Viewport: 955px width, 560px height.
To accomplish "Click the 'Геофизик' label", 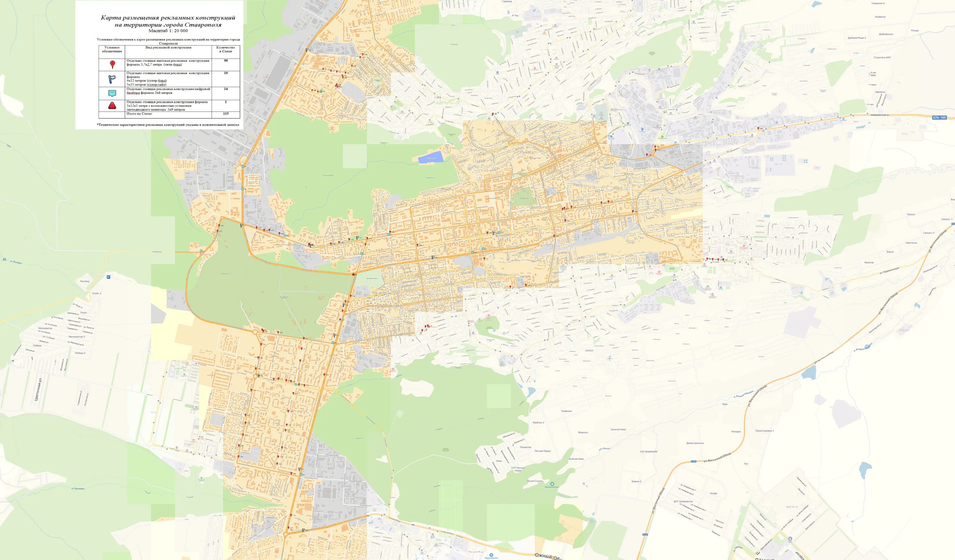I will click(x=566, y=411).
